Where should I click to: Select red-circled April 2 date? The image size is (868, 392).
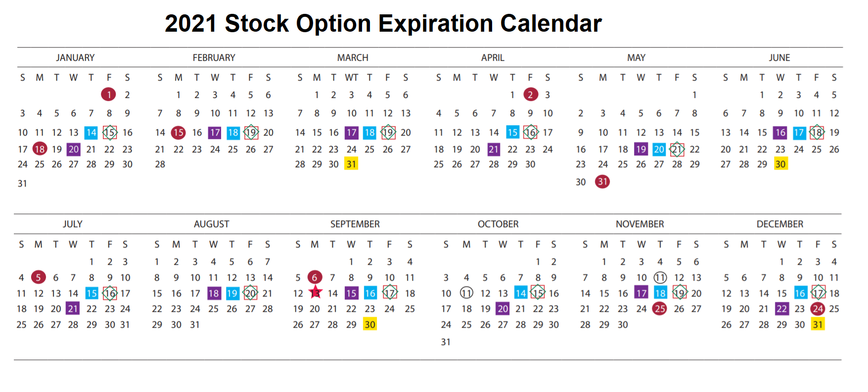click(530, 95)
